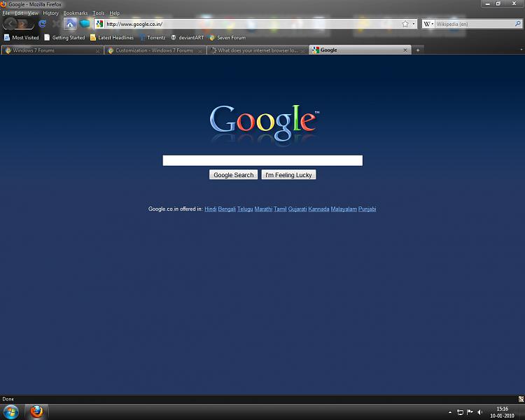
Task: Open the Punjabi language link
Action: [x=367, y=209]
